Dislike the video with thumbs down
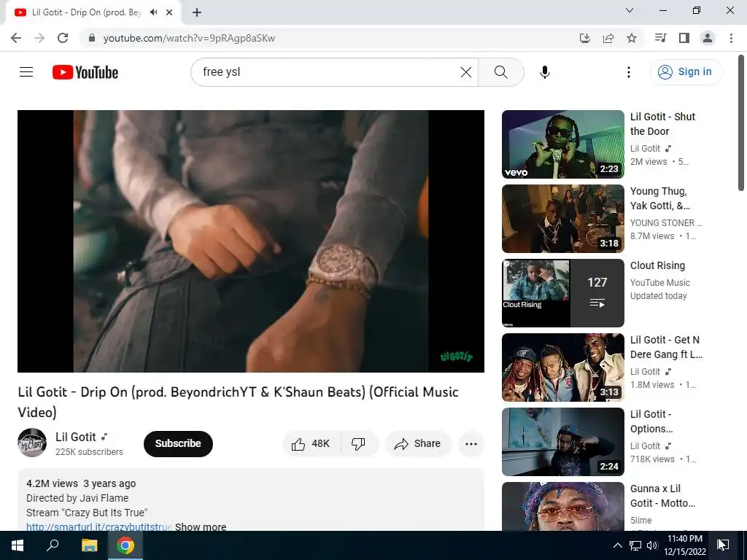Image resolution: width=747 pixels, height=560 pixels. pos(359,444)
